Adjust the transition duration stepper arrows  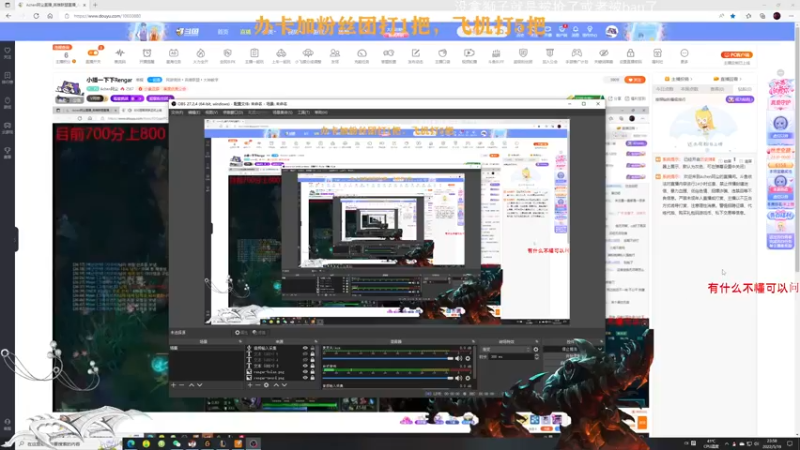(536, 357)
